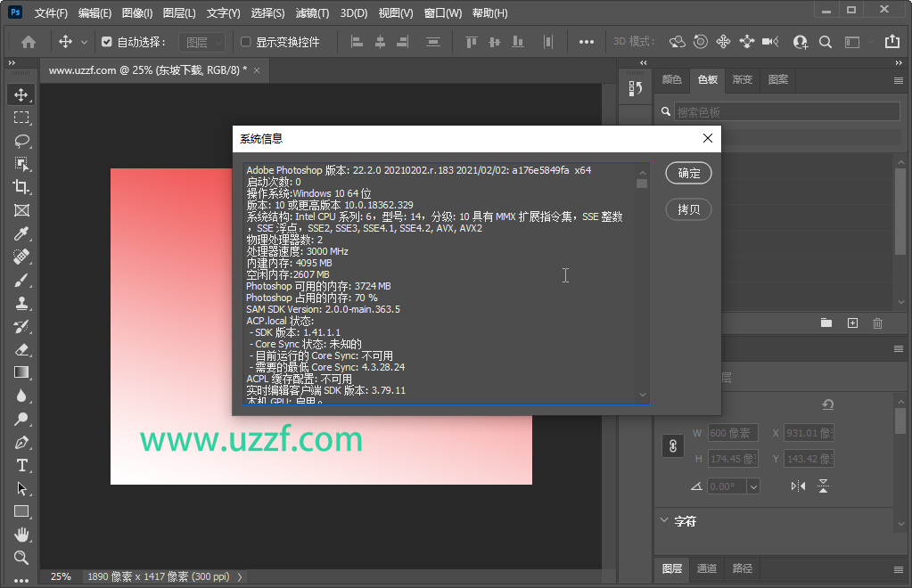
Task: Close the 系统信息 dialog
Action: click(707, 138)
